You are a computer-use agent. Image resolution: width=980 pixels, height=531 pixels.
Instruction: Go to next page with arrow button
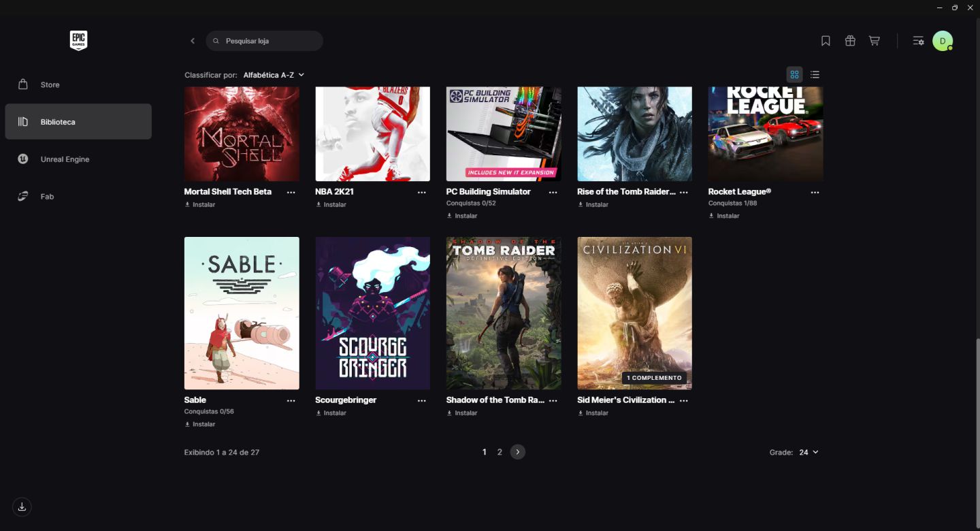pos(518,452)
